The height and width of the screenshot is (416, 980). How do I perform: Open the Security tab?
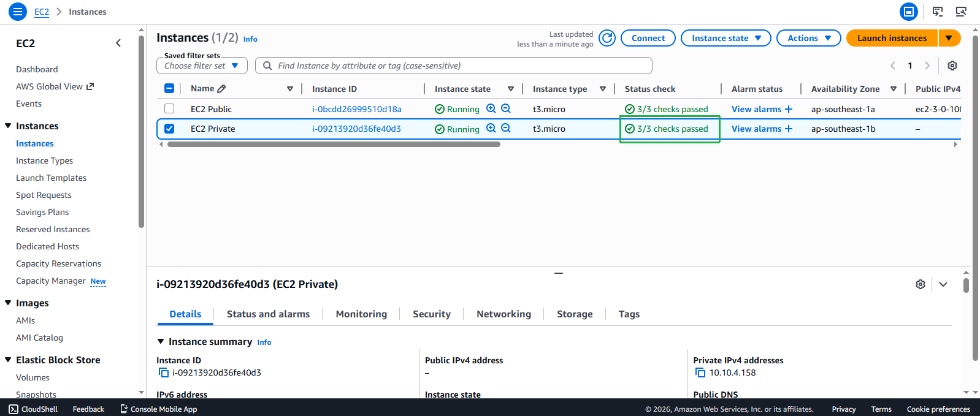(x=432, y=314)
